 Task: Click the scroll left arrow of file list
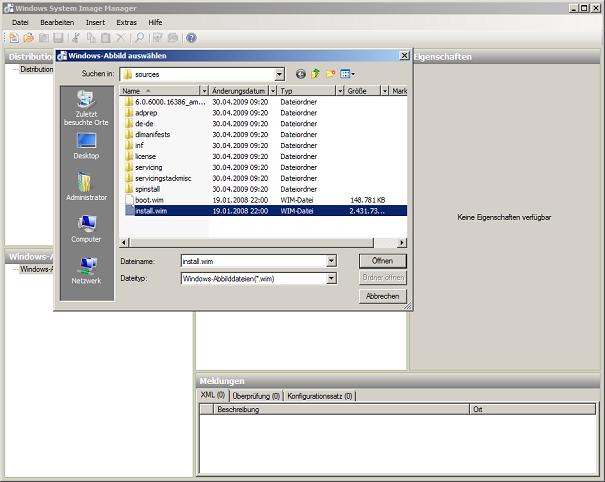tap(124, 242)
